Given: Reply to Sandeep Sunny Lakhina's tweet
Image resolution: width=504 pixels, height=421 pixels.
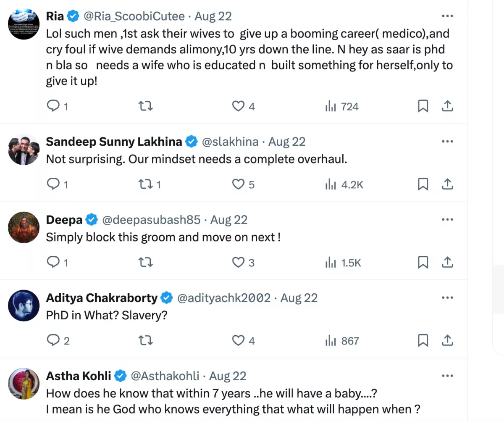Looking at the screenshot, I should tap(53, 184).
